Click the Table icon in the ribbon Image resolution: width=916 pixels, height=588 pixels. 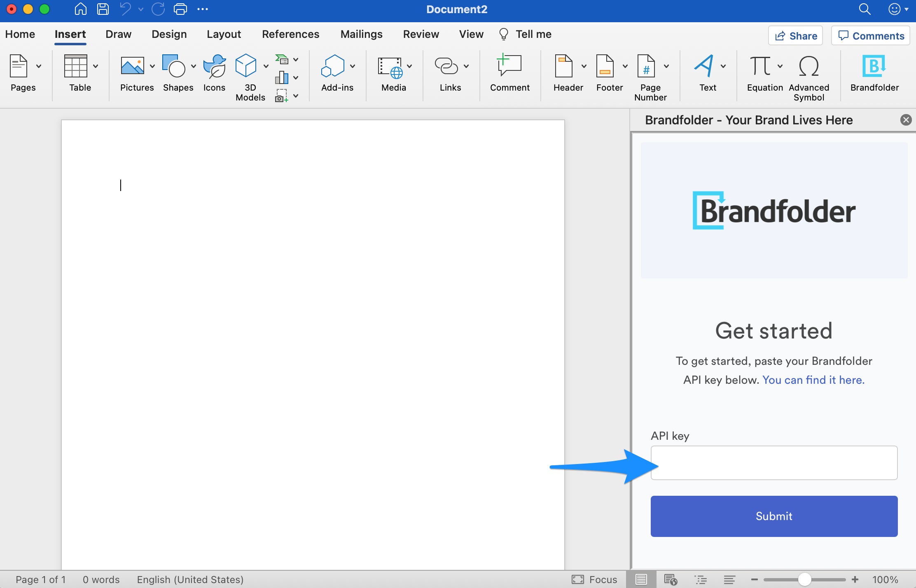coord(76,66)
